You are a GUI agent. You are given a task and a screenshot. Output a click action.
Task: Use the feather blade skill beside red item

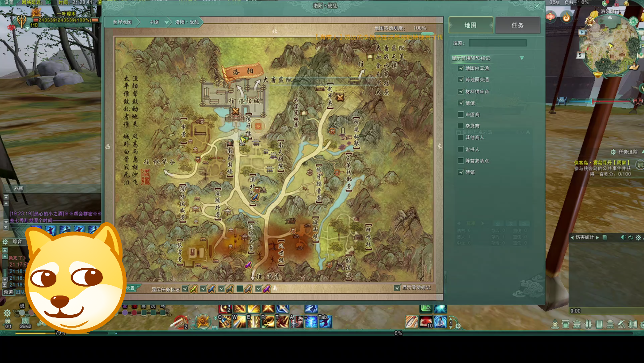pos(412,322)
